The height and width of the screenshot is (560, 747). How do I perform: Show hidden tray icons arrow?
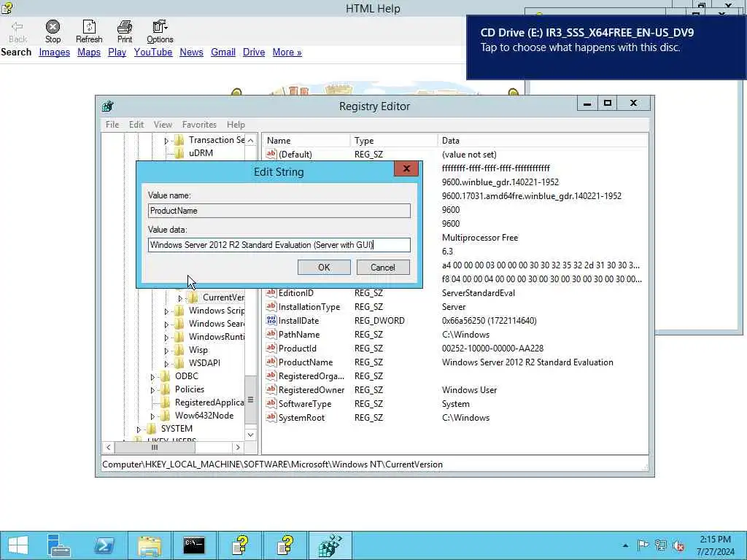(x=625, y=545)
